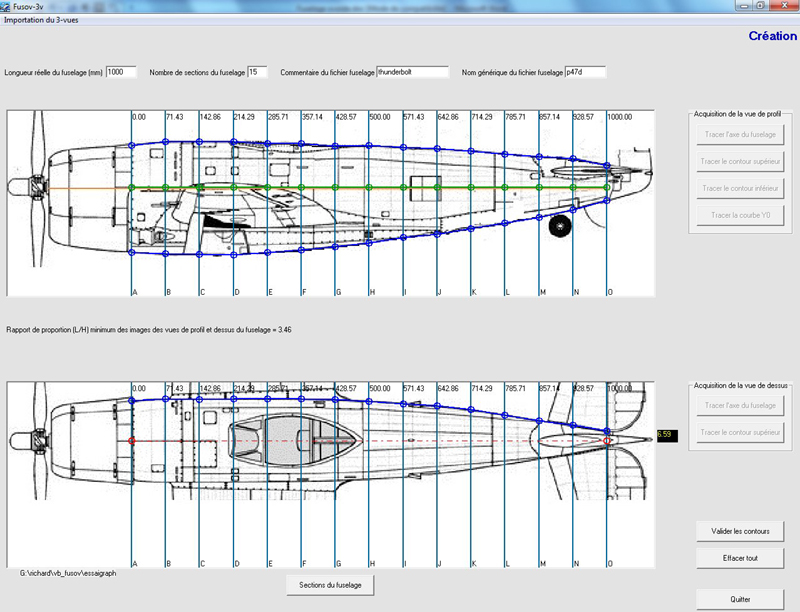800x612 pixels.
Task: Maximize the Fusov-3v window
Action: tap(760, 5)
